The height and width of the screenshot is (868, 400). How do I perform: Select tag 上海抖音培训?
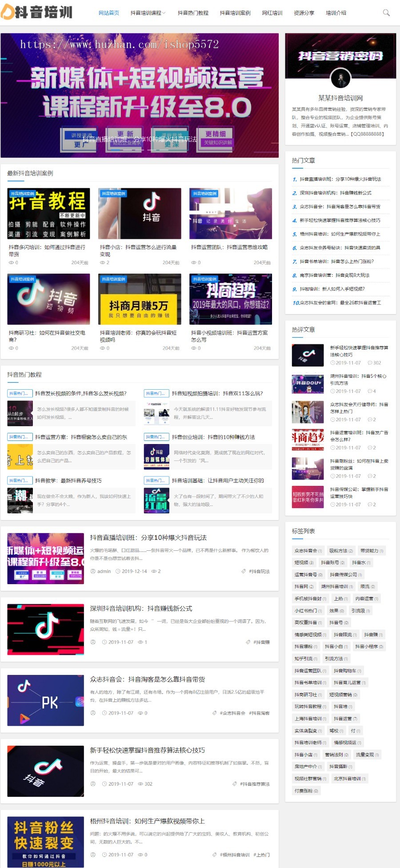pyautogui.click(x=310, y=719)
